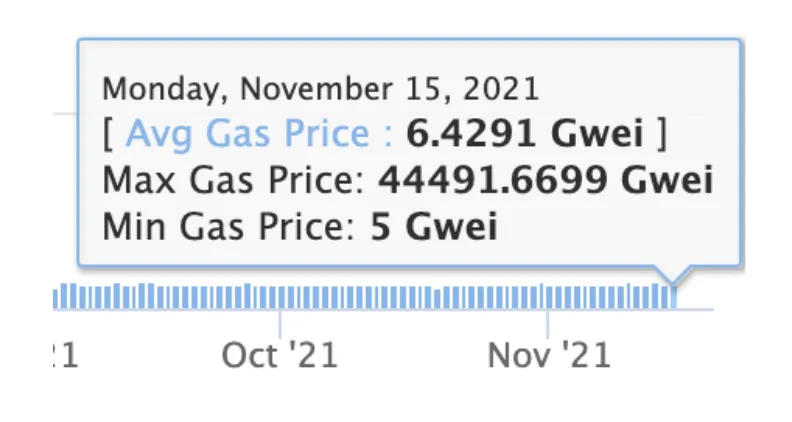
Task: Click the opening bracket before Avg Gas Price
Action: tap(108, 134)
